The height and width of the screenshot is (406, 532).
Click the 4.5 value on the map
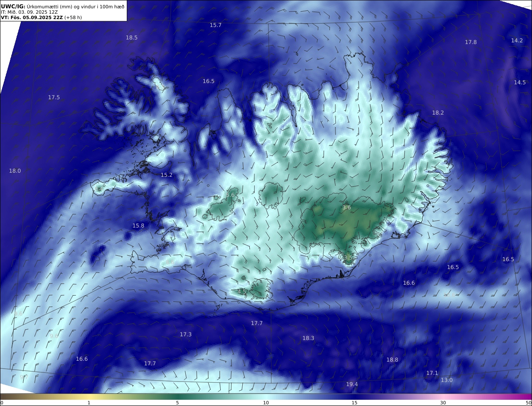tap(242, 292)
